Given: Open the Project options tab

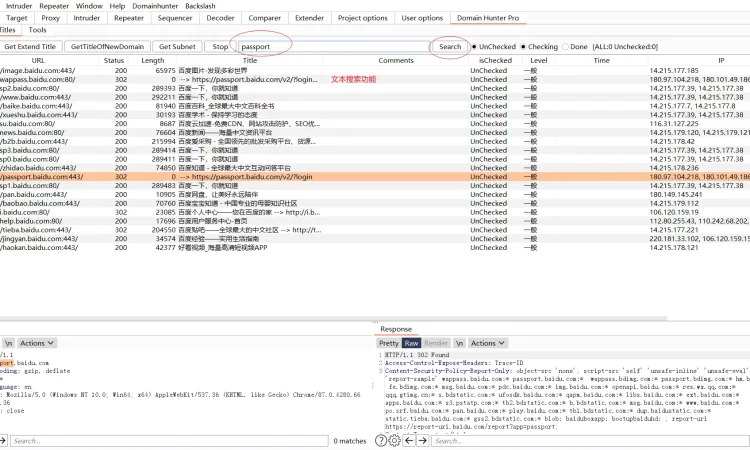Looking at the screenshot, I should coord(363,18).
